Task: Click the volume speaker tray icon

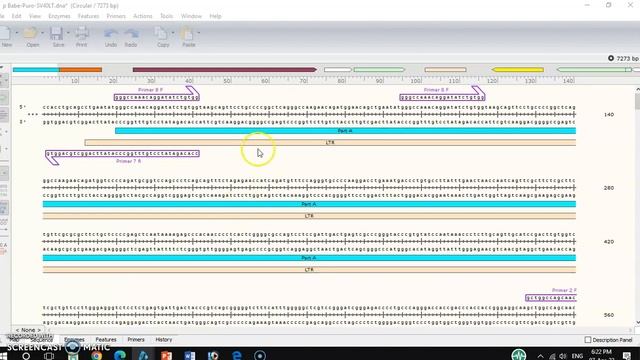Action: pyautogui.click(x=563, y=356)
